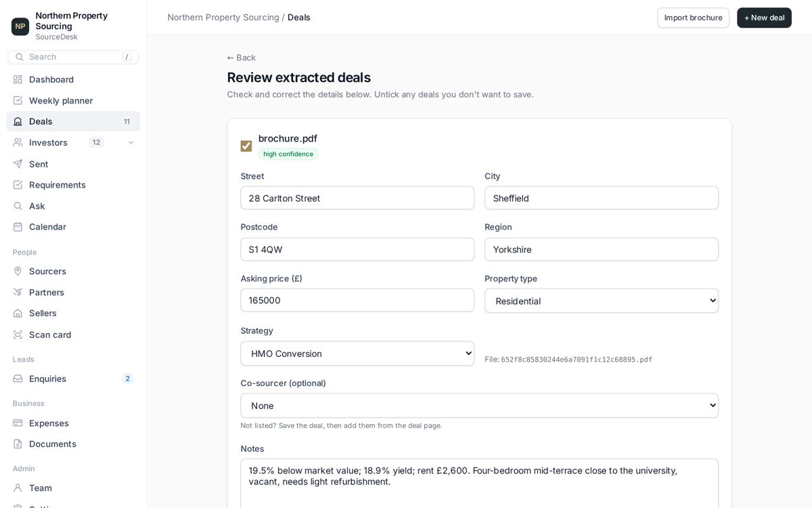The image size is (812, 508).
Task: Focus the sidebar Search field
Action: 73,57
